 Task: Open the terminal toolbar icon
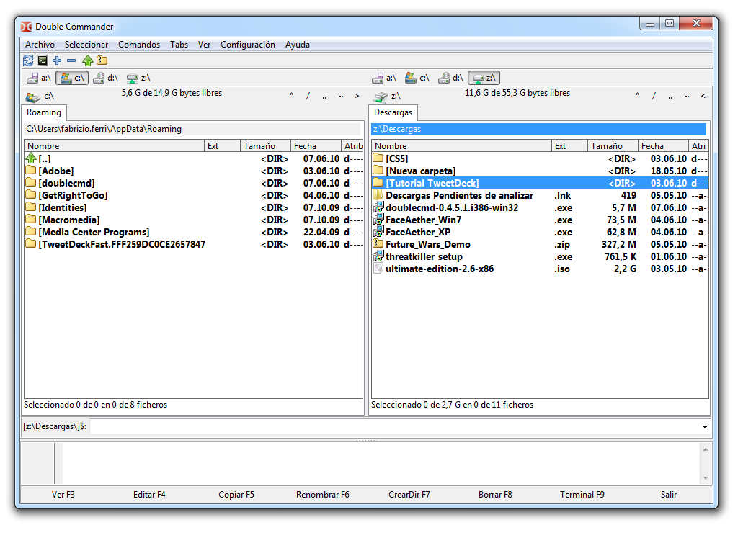[43, 60]
